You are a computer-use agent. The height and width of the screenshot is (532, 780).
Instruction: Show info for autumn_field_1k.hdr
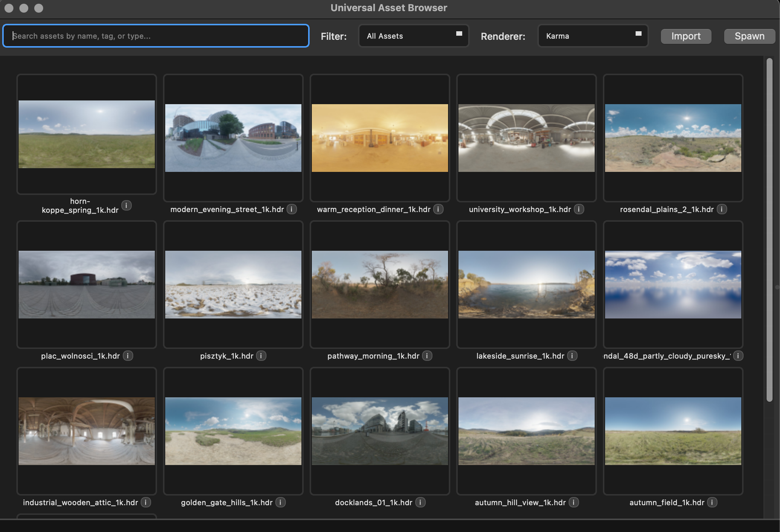[x=712, y=502]
